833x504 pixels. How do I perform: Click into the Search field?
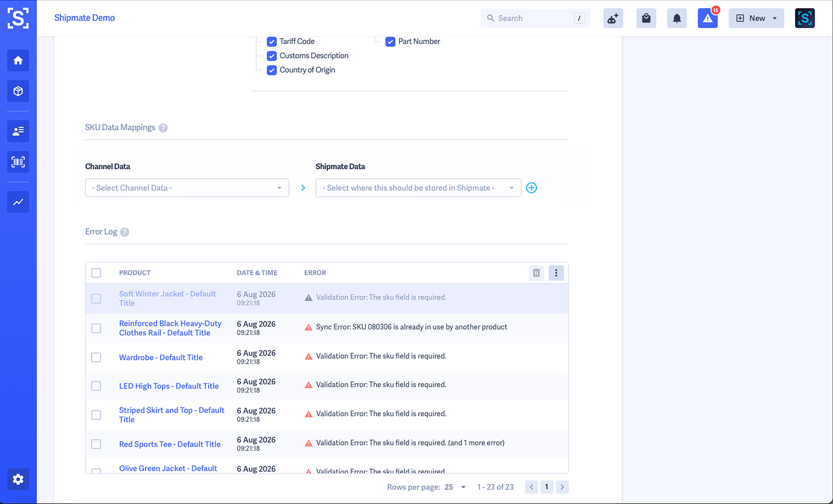(535, 18)
